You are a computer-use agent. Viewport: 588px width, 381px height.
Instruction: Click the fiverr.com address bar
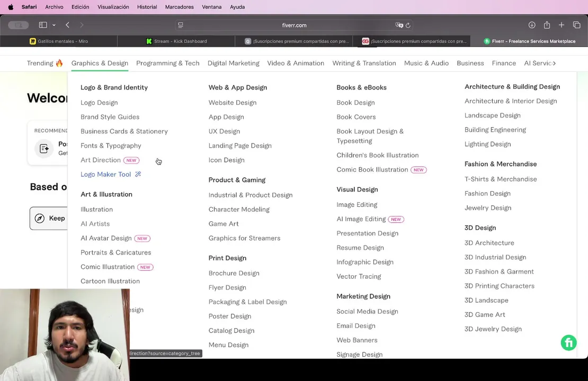click(294, 25)
